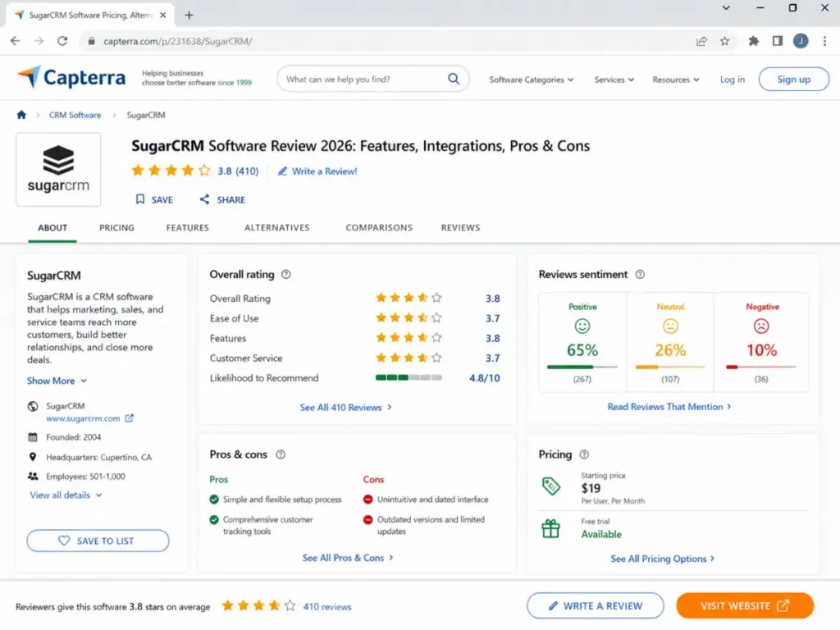
Task: Click the VISIT WEBSITE button
Action: pos(745,606)
